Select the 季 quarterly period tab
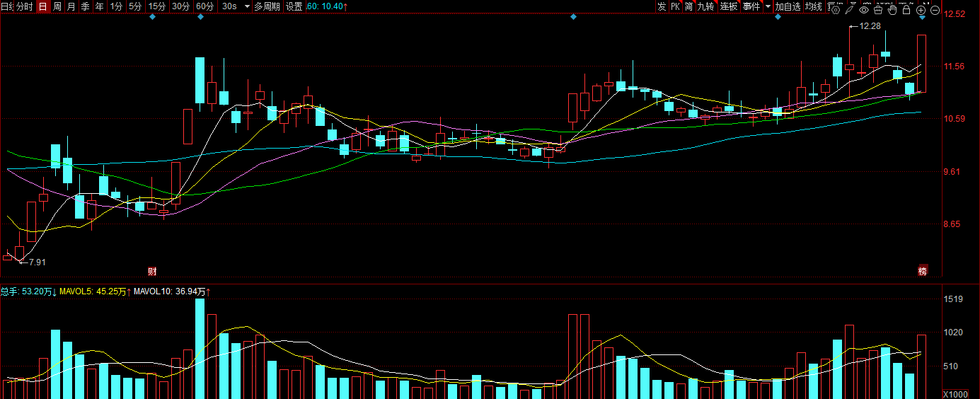The height and width of the screenshot is (399, 980). pyautogui.click(x=85, y=6)
